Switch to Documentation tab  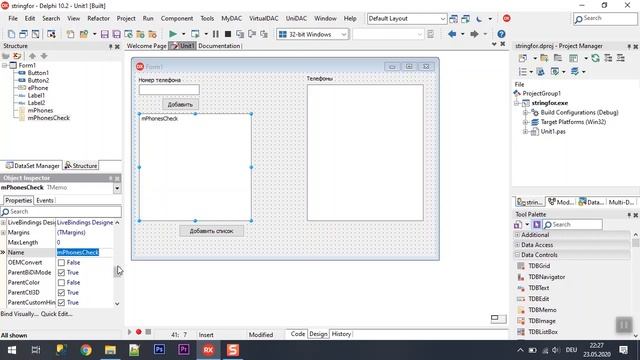[219, 46]
